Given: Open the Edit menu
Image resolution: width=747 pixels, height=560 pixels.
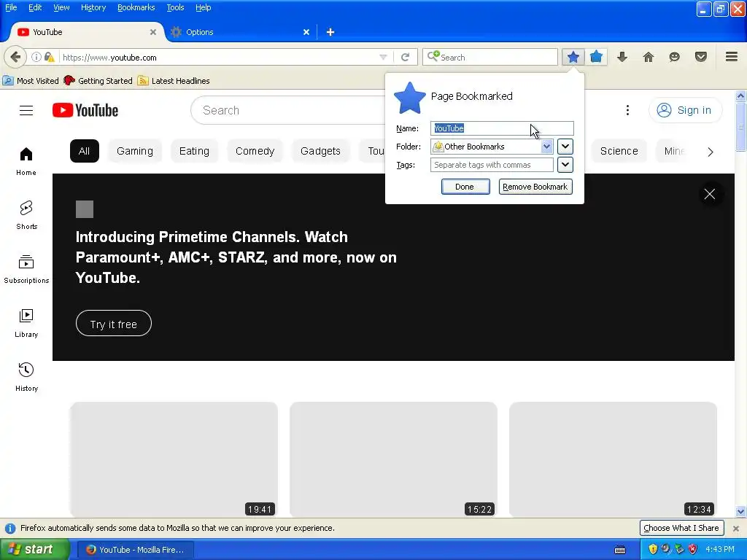Looking at the screenshot, I should [x=35, y=7].
